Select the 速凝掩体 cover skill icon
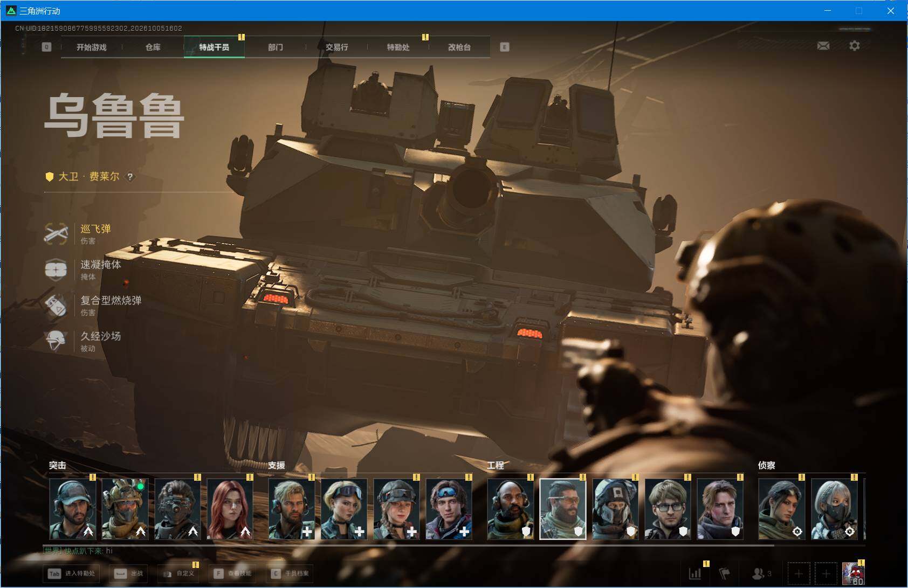Image resolution: width=908 pixels, height=588 pixels. 56,269
